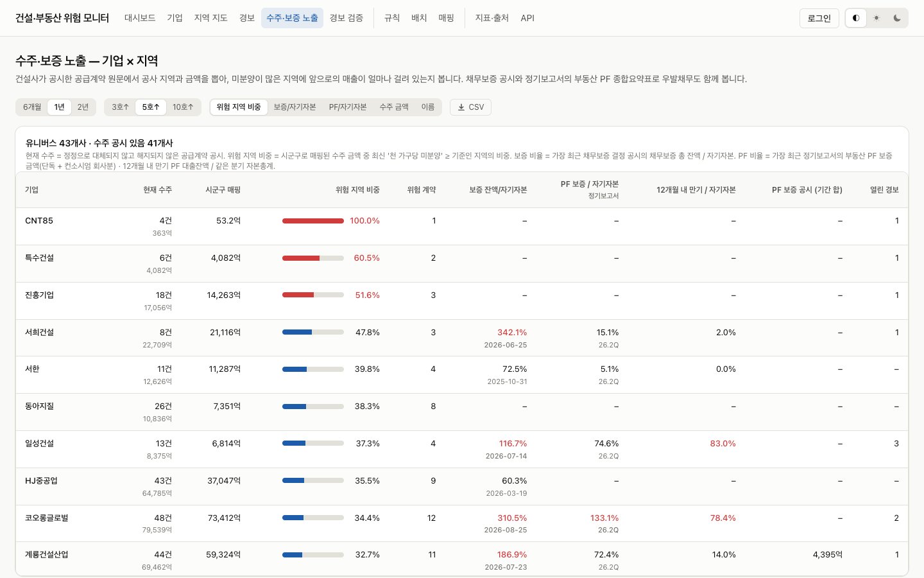Click HJ중공업's 37,047억 mapped amount
This screenshot has height=578, width=924.
coord(224,481)
